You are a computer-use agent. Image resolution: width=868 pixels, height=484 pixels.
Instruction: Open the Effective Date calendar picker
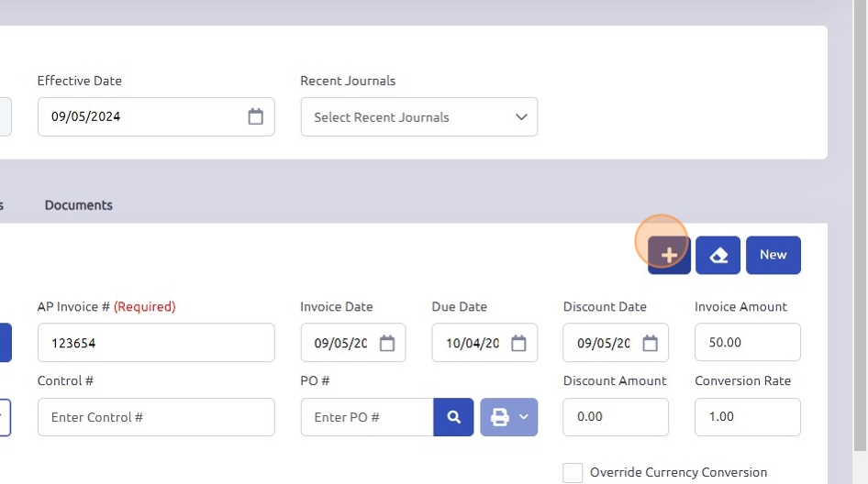click(255, 116)
